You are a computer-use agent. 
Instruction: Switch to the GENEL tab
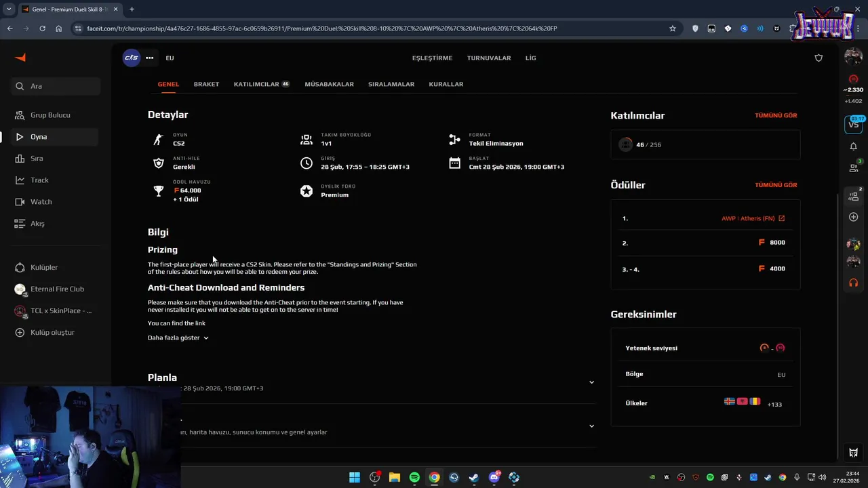[168, 84]
